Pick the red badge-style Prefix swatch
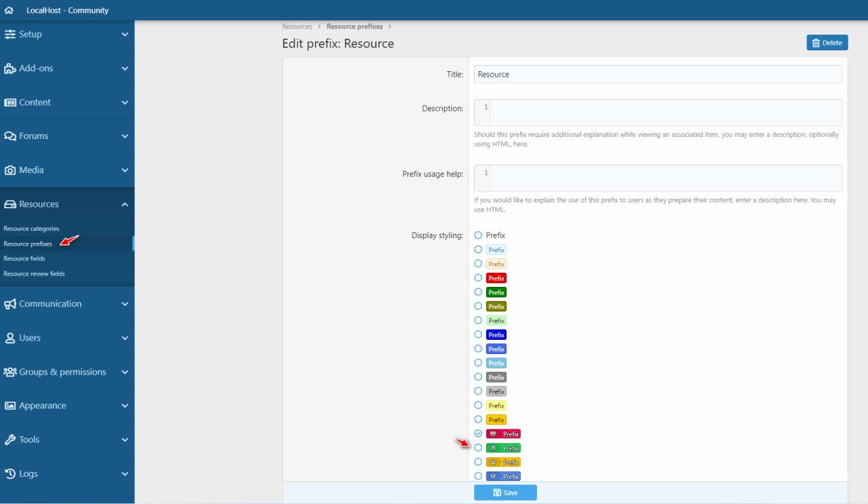The image size is (868, 504). 478,277
